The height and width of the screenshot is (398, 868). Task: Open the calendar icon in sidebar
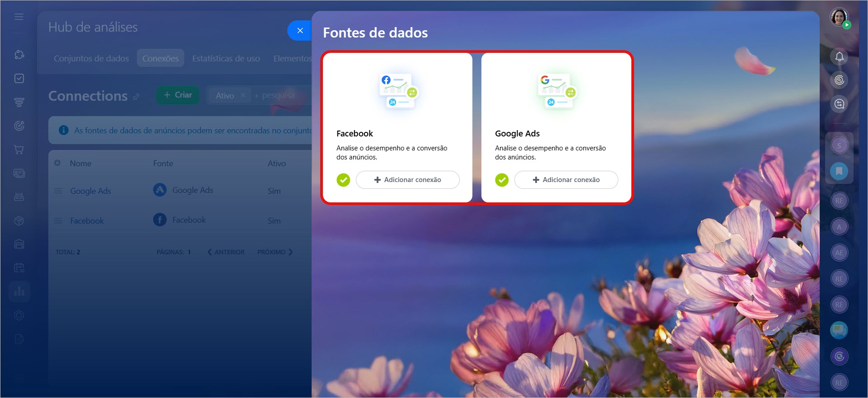point(19,268)
